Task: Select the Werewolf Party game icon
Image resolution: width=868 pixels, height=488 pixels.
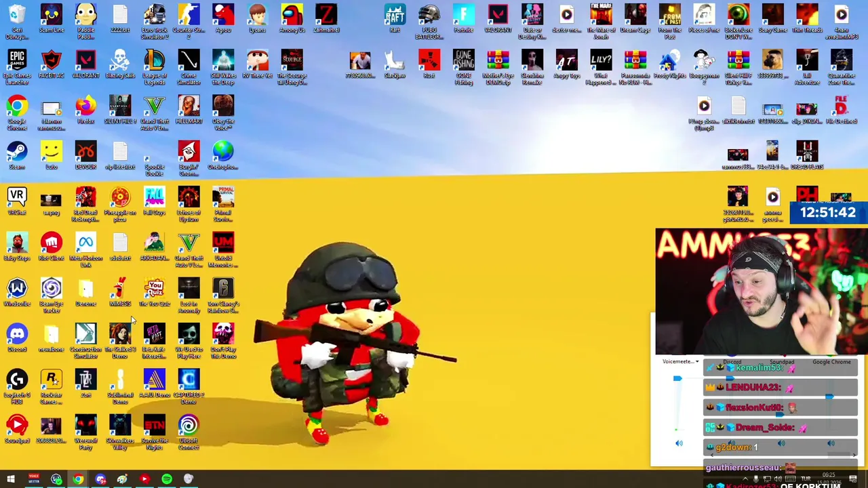Action: [86, 432]
